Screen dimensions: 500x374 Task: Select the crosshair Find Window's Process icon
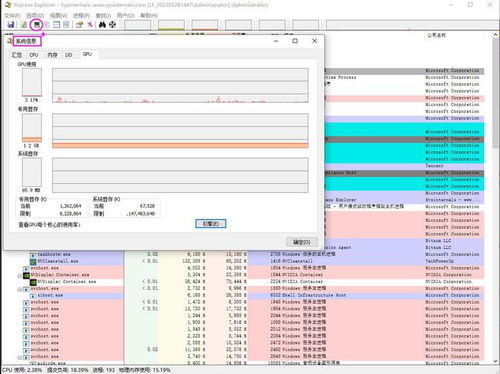click(x=113, y=25)
